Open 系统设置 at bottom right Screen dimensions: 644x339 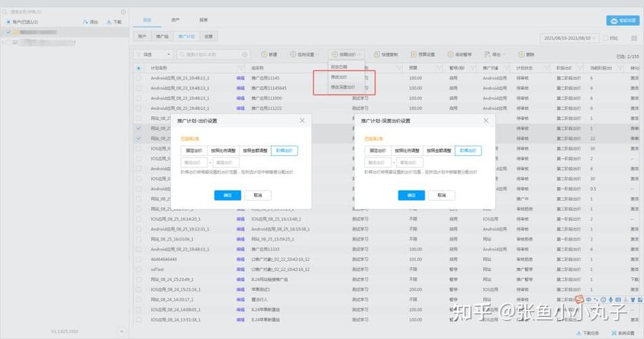622,333
